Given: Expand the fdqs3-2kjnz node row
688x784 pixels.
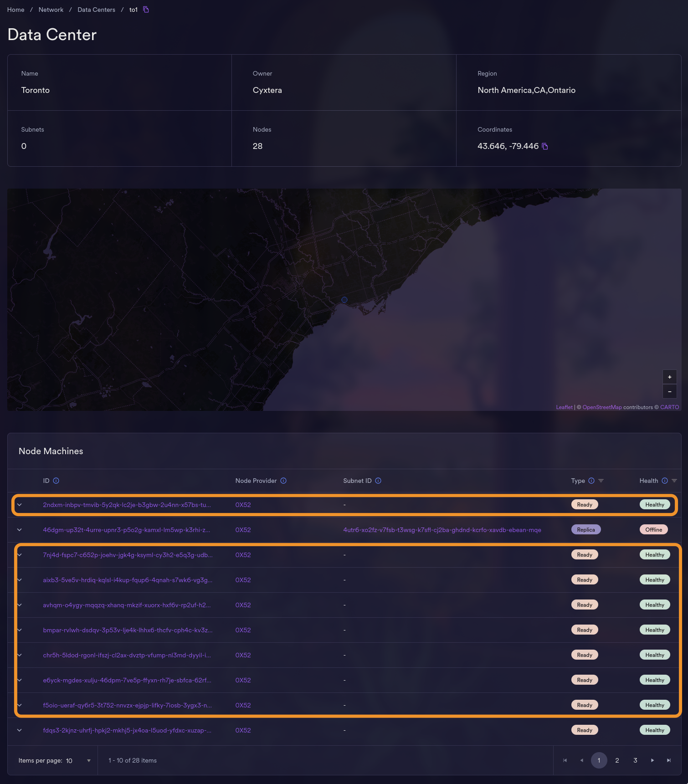Looking at the screenshot, I should tap(20, 730).
